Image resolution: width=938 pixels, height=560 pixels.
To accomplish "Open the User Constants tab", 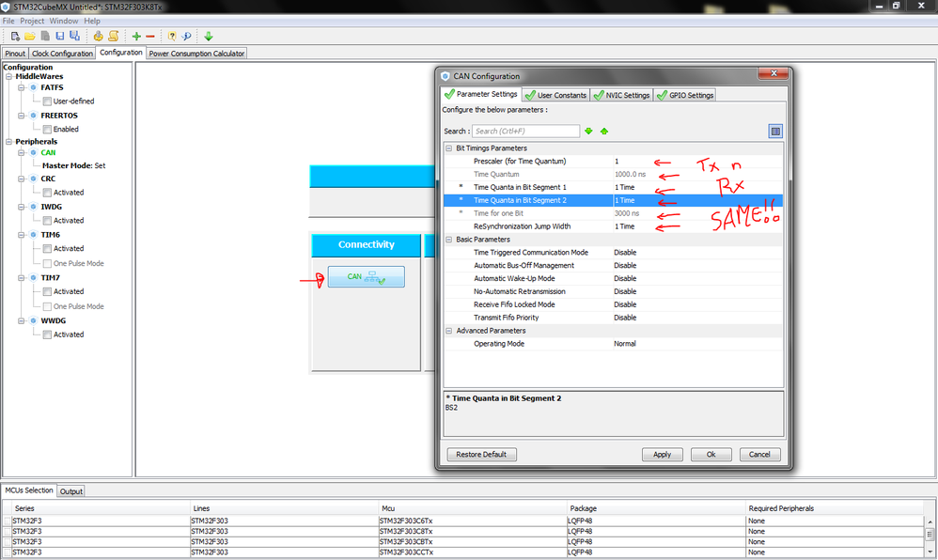I will [x=555, y=95].
